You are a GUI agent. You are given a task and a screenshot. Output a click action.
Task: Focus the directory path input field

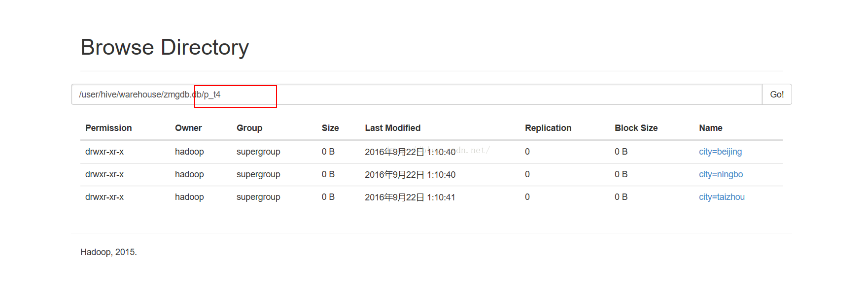(x=417, y=95)
